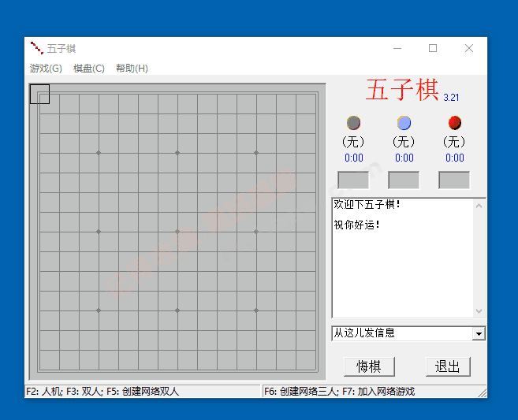The height and width of the screenshot is (420, 518).
Task: Click the red stone player icon
Action: tap(455, 123)
